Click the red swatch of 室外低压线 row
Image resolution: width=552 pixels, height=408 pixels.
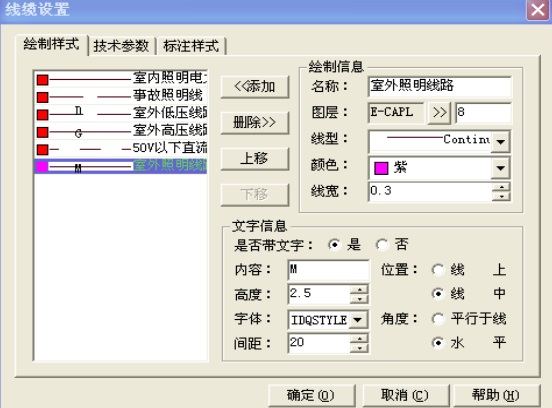[x=43, y=115]
